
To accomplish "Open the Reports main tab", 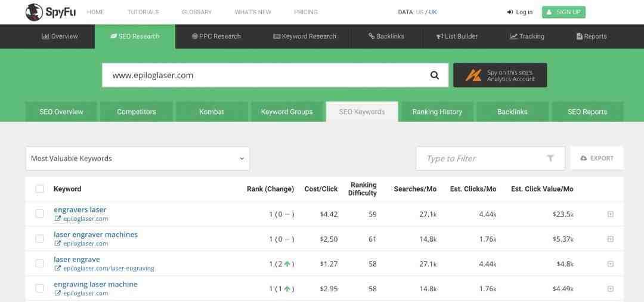I will pyautogui.click(x=592, y=36).
